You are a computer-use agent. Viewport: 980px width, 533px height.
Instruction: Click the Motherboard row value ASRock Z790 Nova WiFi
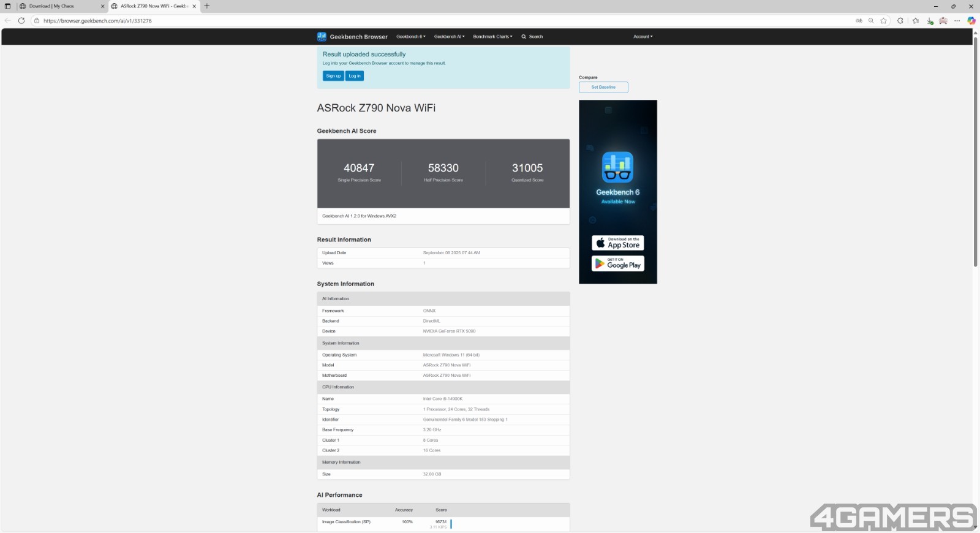(447, 376)
